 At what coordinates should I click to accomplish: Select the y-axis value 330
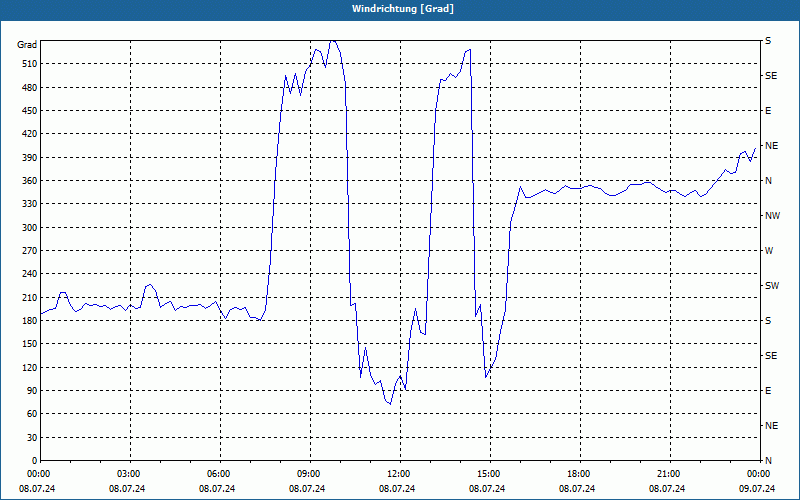click(30, 204)
